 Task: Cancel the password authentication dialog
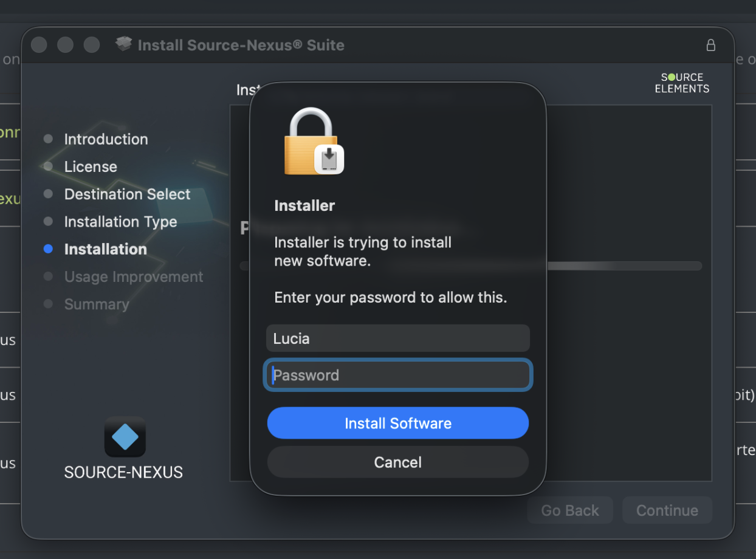397,462
